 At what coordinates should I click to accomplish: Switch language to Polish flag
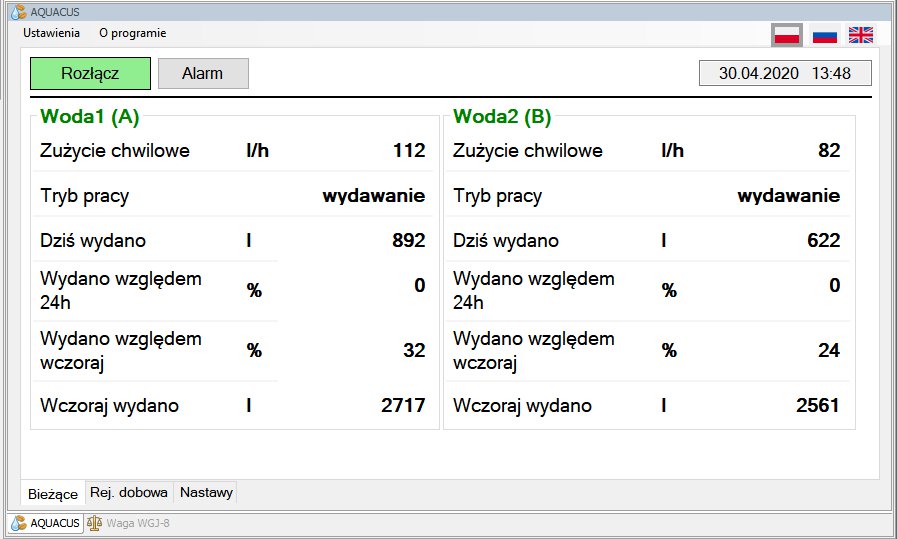coord(787,35)
